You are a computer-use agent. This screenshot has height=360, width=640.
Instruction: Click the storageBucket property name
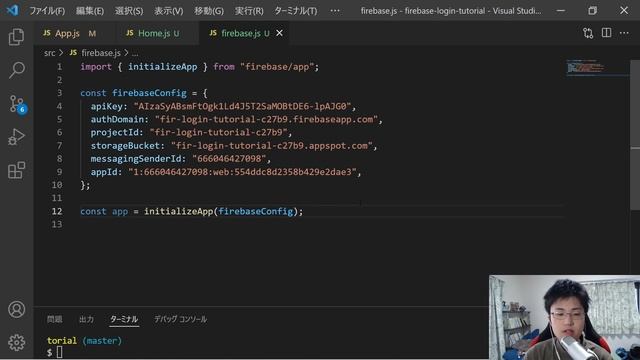pyautogui.click(x=125, y=146)
